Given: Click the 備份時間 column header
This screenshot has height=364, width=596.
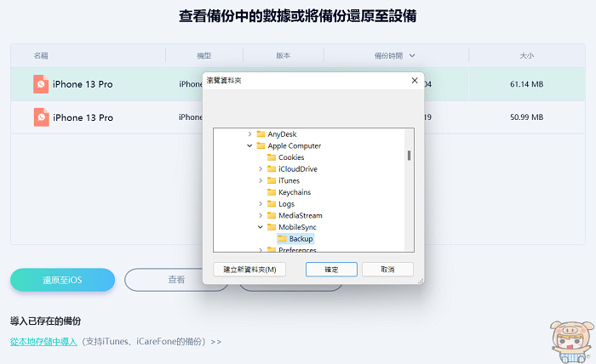Looking at the screenshot, I should (x=388, y=56).
